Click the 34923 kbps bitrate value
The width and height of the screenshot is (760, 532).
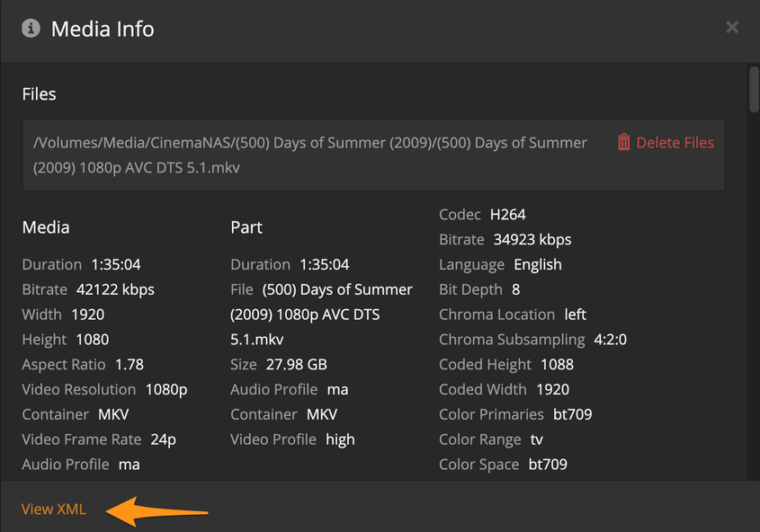(532, 240)
